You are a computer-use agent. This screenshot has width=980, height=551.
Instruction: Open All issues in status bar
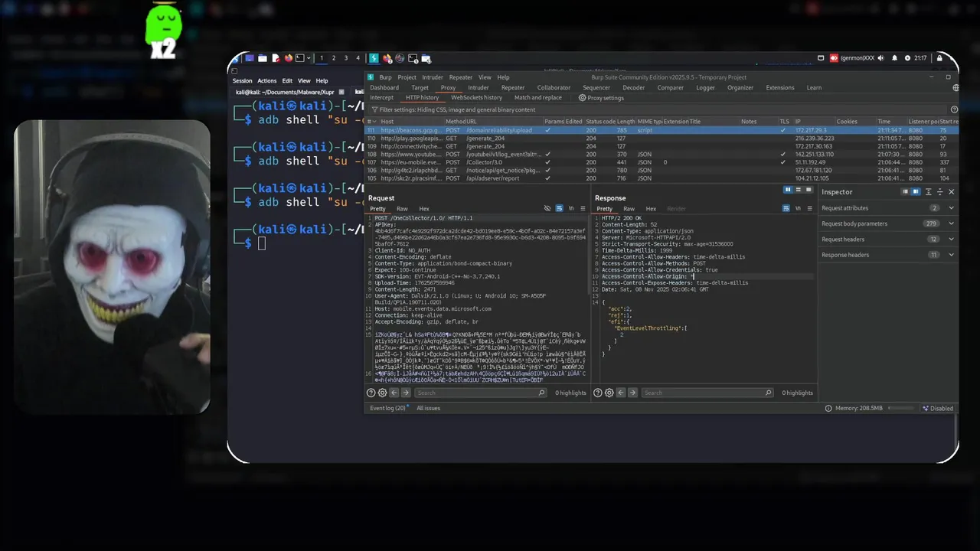[x=428, y=408]
